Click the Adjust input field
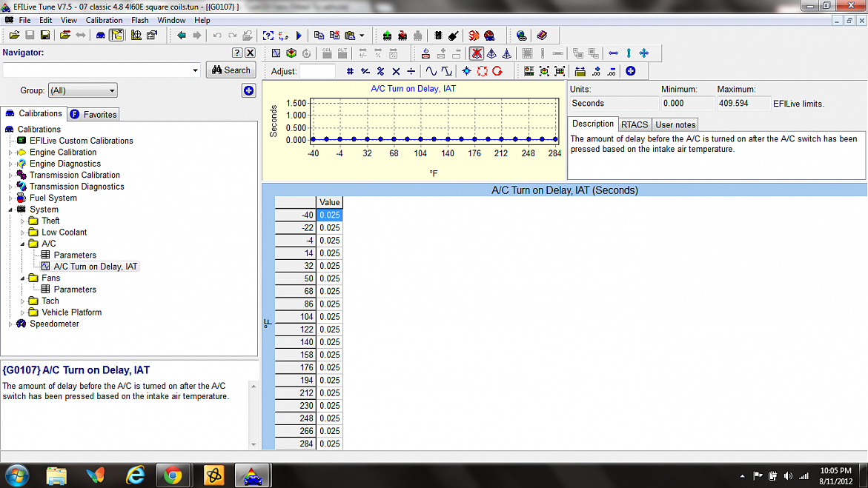The image size is (868, 488). pos(317,71)
